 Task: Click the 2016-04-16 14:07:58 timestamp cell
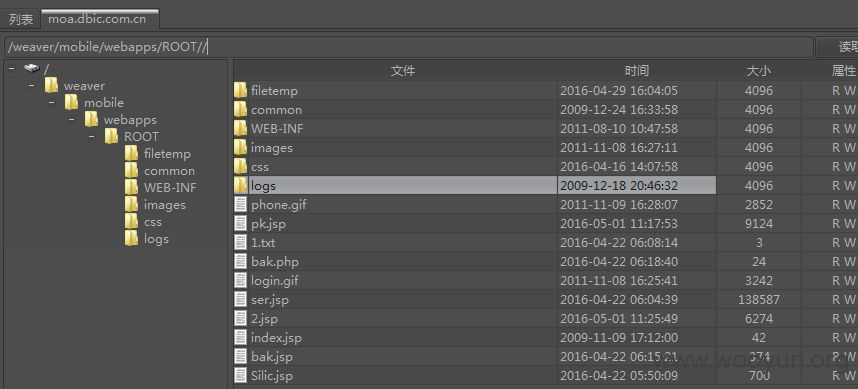coord(637,166)
